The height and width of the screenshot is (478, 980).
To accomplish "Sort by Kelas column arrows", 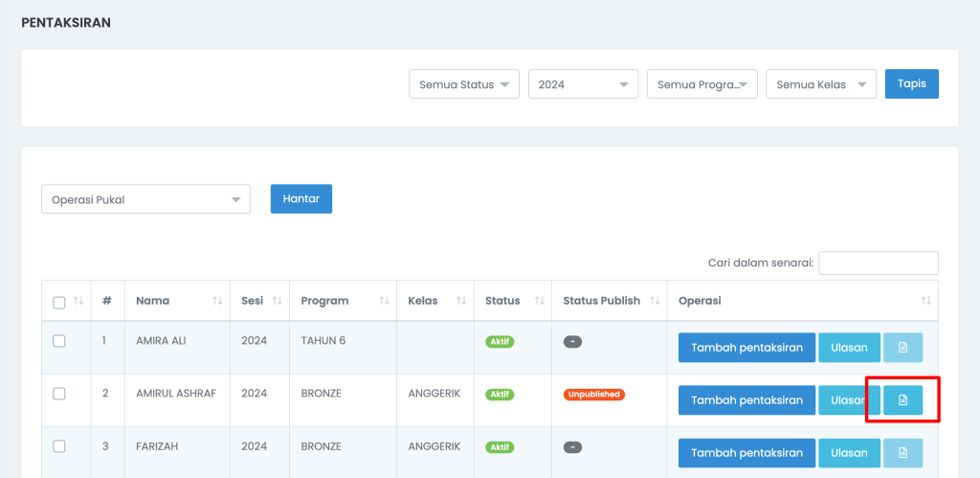I will [461, 301].
